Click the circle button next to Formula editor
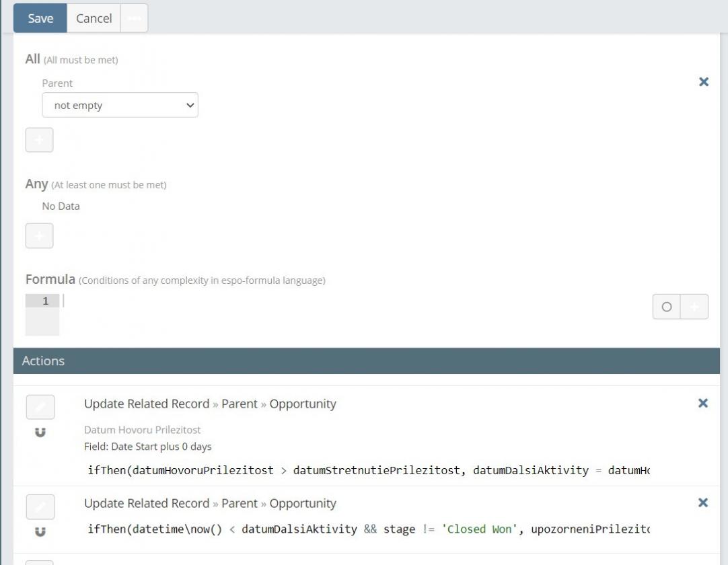728x565 pixels. click(666, 307)
